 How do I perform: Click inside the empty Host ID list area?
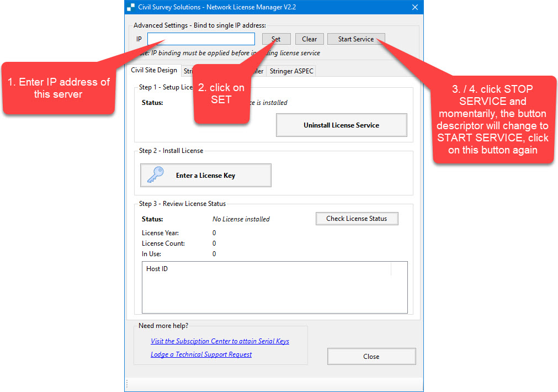(x=274, y=295)
